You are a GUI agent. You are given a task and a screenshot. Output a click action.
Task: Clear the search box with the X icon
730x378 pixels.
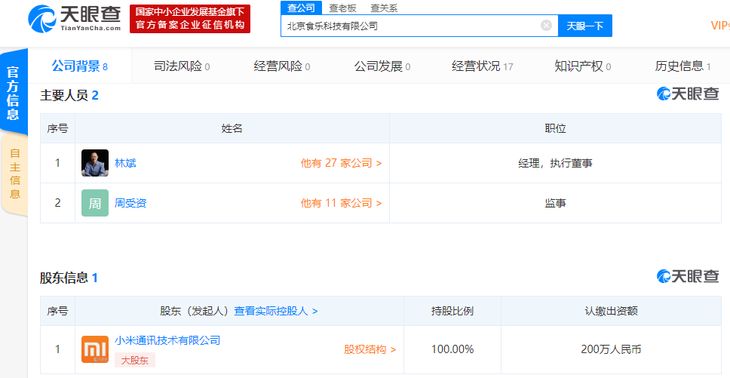[x=546, y=26]
